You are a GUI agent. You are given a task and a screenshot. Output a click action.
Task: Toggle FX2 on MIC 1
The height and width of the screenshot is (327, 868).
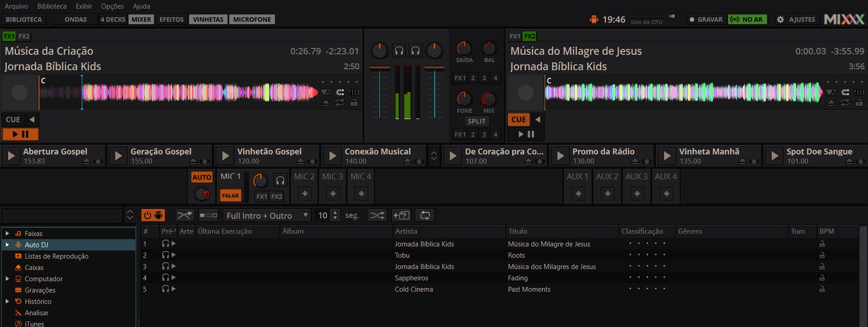pyautogui.click(x=277, y=196)
